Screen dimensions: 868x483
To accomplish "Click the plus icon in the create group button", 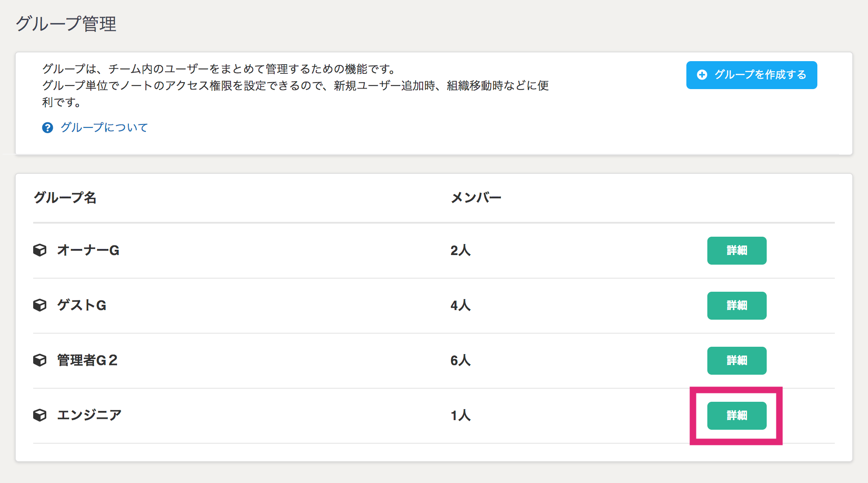I will pyautogui.click(x=702, y=75).
